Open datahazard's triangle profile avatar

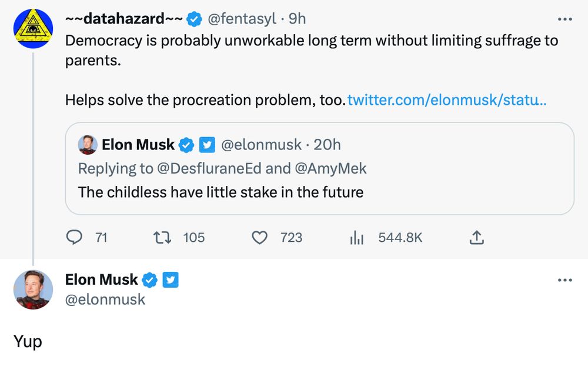tap(33, 28)
